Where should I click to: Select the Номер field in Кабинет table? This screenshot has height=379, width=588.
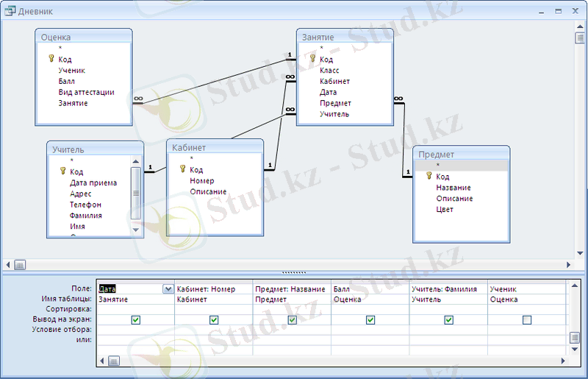(202, 181)
